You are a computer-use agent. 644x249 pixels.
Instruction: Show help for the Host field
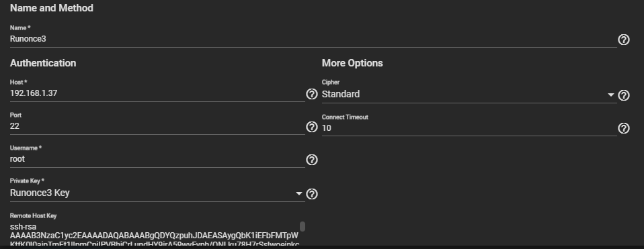click(312, 94)
